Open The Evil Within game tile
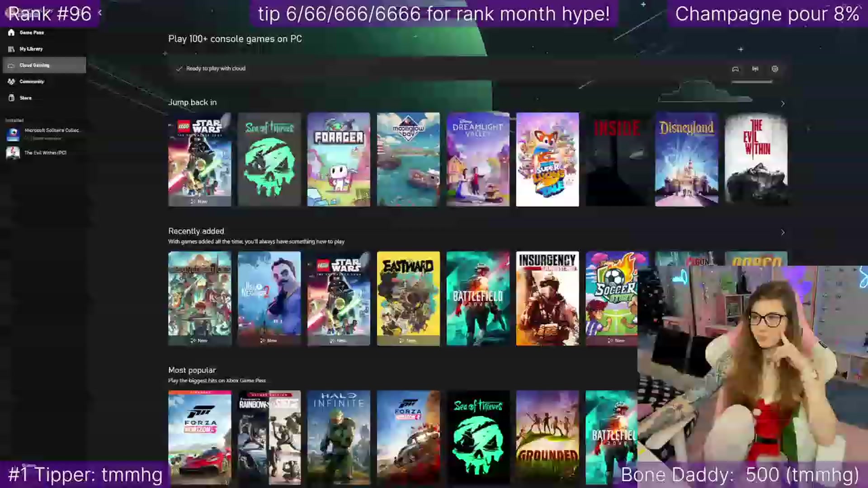This screenshot has height=488, width=868. tap(756, 160)
